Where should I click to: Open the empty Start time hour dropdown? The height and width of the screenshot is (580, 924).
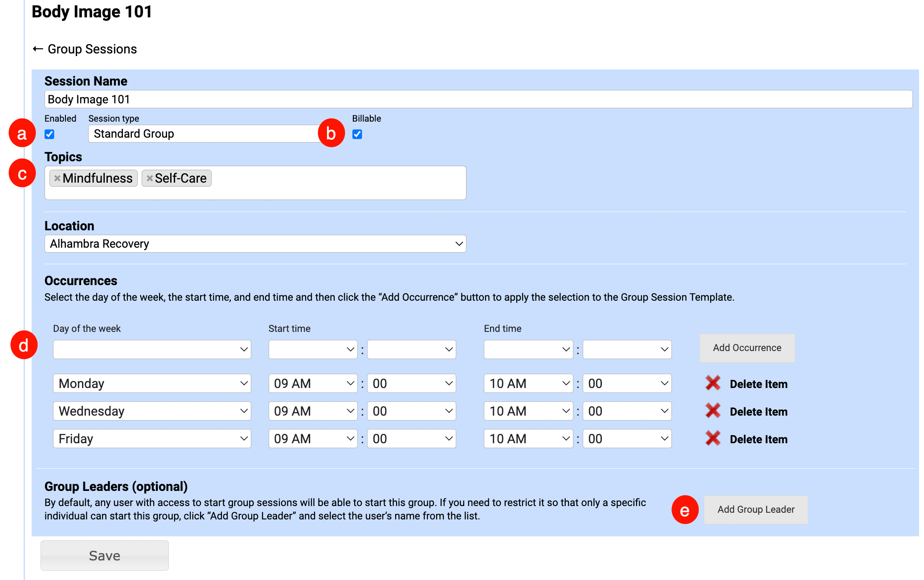(313, 349)
